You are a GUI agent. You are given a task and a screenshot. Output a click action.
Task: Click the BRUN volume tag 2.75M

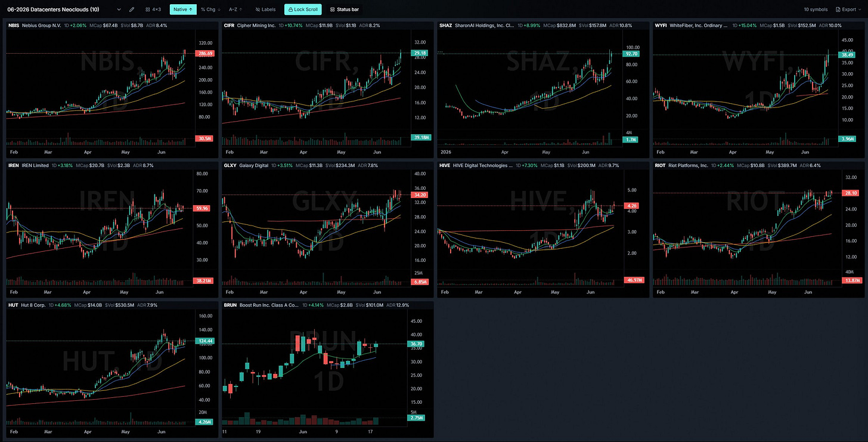tap(416, 419)
